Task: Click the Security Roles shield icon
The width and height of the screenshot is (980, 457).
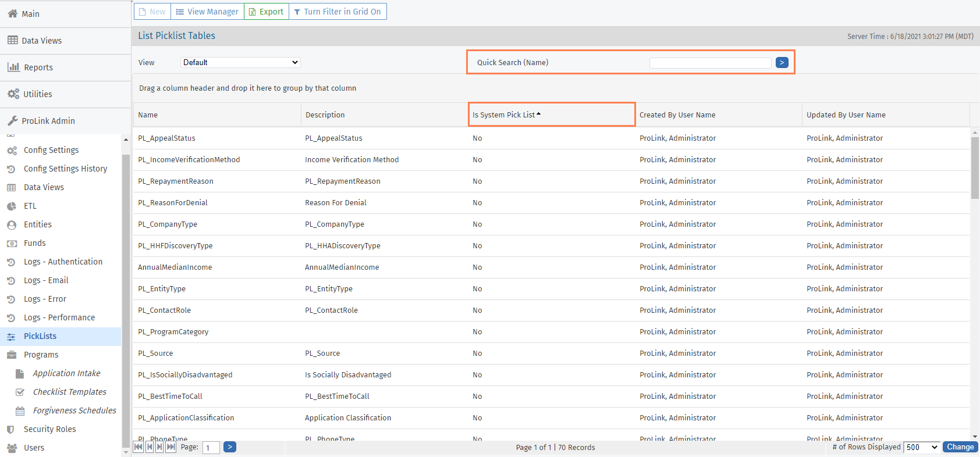Action: [x=10, y=429]
